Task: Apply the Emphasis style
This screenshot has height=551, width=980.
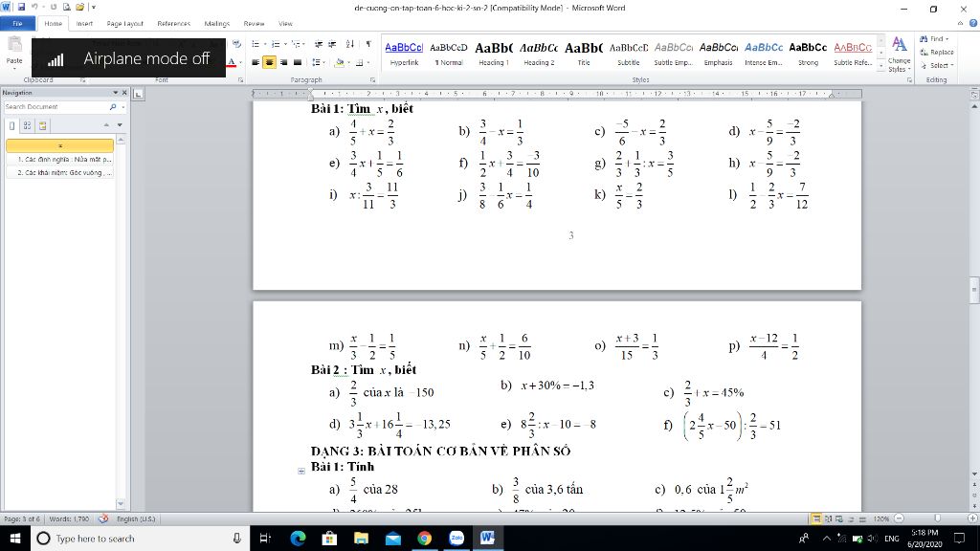Action: (x=718, y=54)
